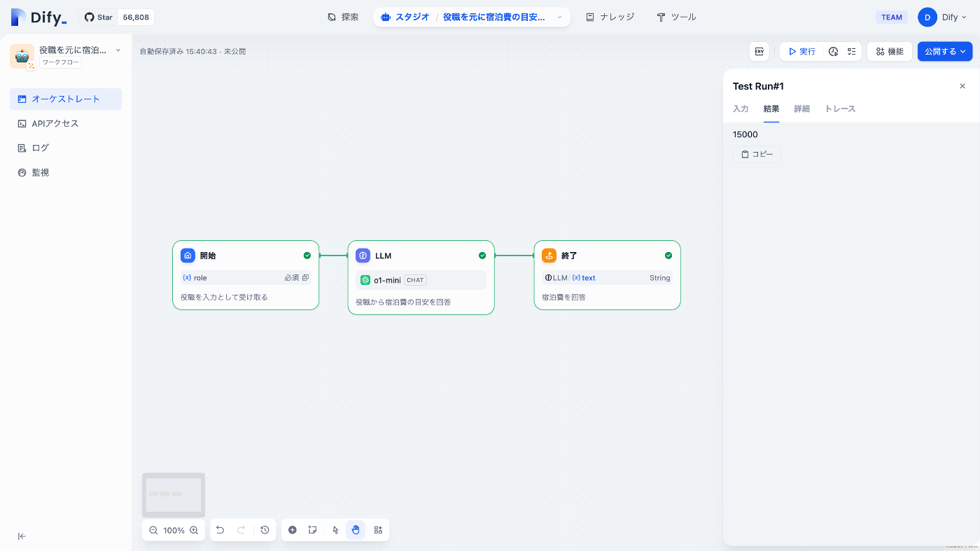
Task: Click the orange 終了 node icon
Action: pos(549,256)
